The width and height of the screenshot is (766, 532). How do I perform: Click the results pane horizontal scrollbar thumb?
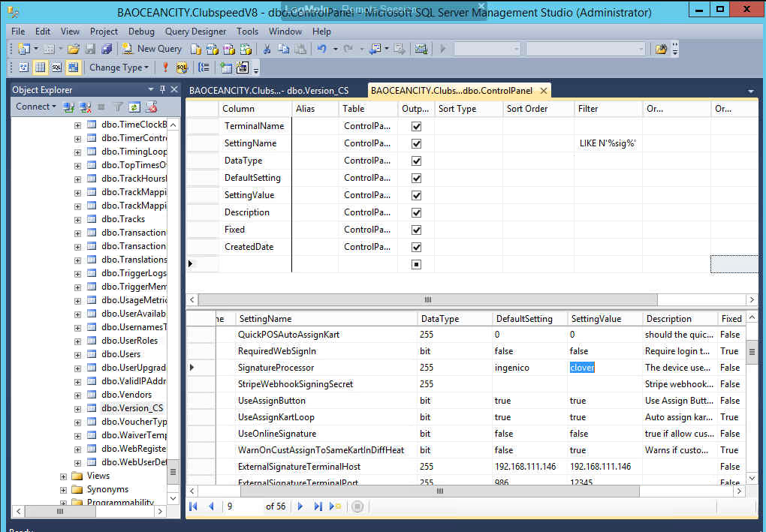click(x=439, y=491)
